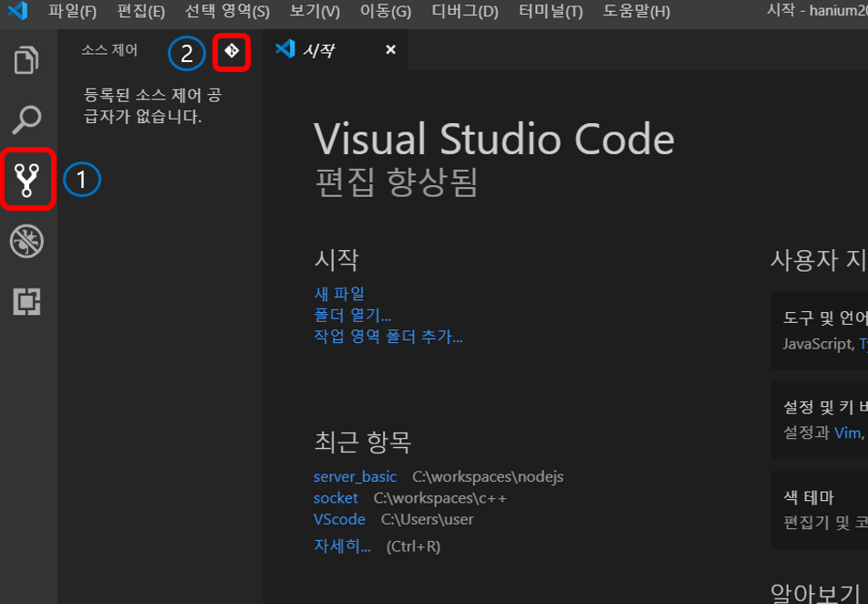Open the 편집(E) menu
Screen dimensions: 868x604
[140, 11]
